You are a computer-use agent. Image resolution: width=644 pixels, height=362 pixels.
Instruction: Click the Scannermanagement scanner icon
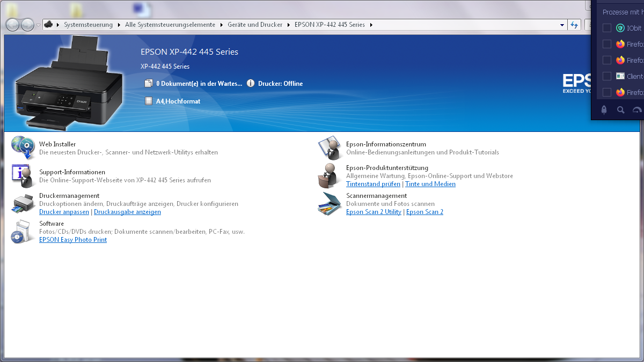tap(330, 203)
